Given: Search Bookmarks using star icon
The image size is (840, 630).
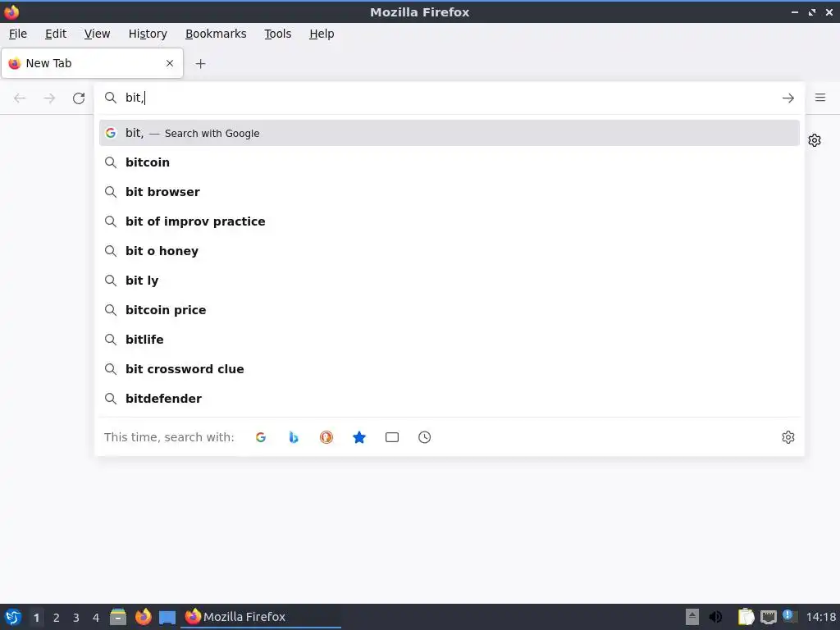Looking at the screenshot, I should point(359,437).
